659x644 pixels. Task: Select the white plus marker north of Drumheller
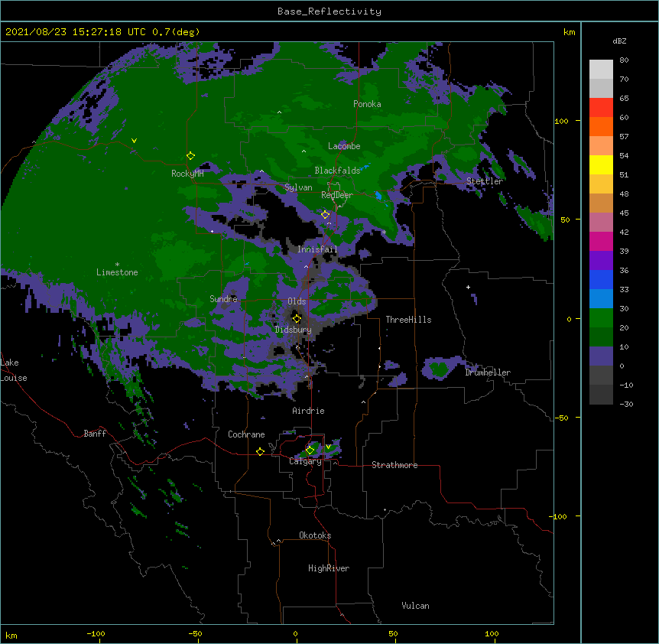pos(468,287)
